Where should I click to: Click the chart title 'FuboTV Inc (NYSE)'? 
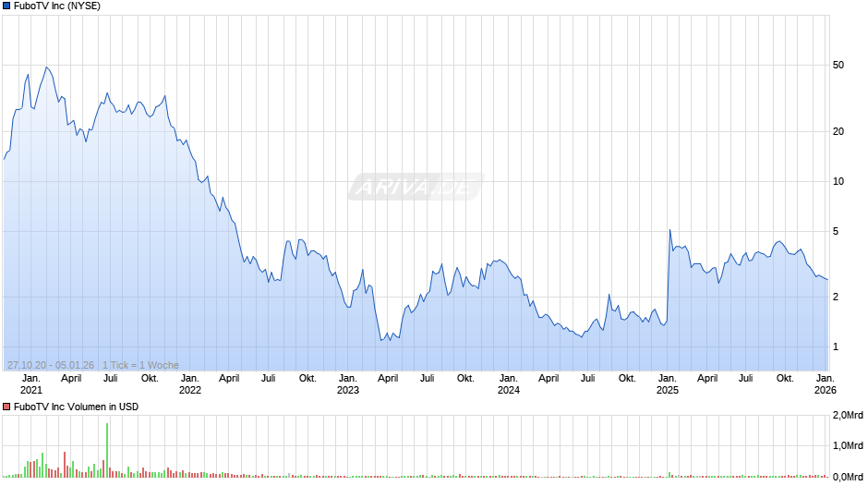57,6
